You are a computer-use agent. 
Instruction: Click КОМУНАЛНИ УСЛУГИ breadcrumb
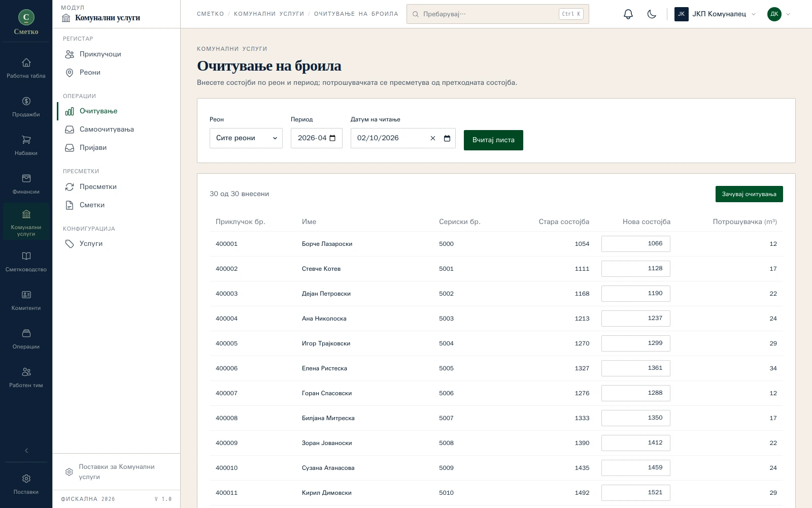tap(269, 14)
